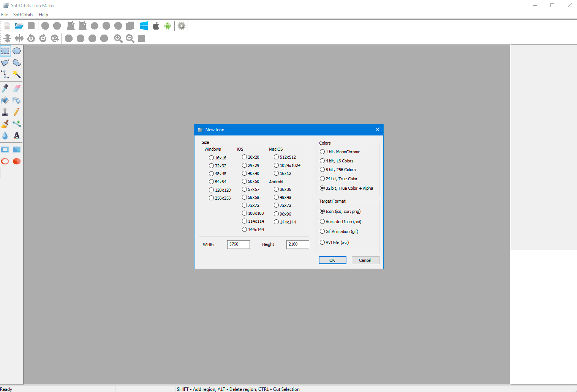Click the Windows logo toolbar icon
The width and height of the screenshot is (577, 392).
tap(144, 26)
